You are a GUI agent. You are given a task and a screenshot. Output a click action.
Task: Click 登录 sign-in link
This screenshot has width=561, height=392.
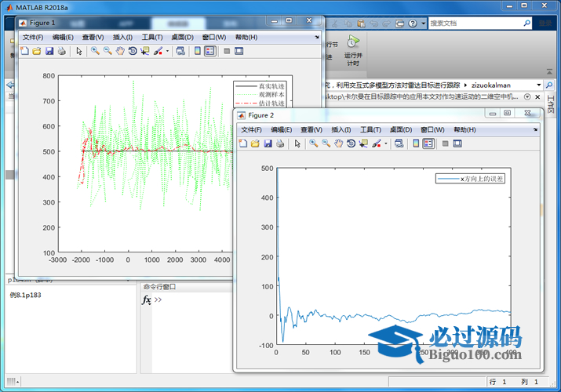pyautogui.click(x=545, y=24)
